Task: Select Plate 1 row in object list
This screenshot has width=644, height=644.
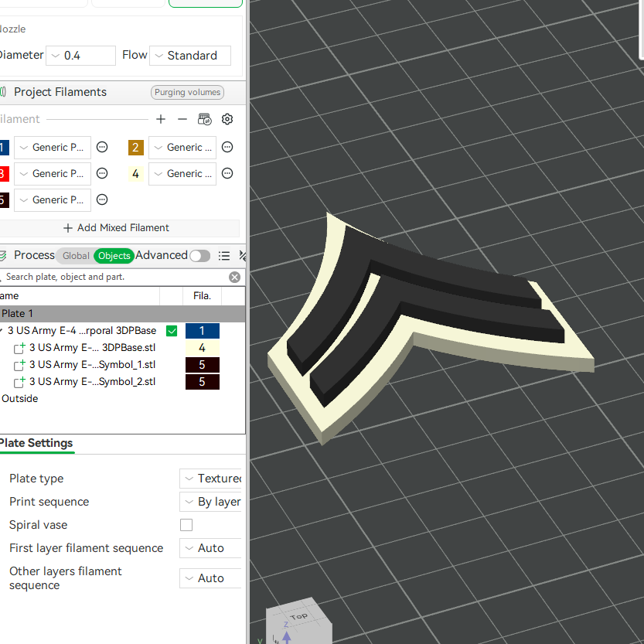Action: [122, 313]
